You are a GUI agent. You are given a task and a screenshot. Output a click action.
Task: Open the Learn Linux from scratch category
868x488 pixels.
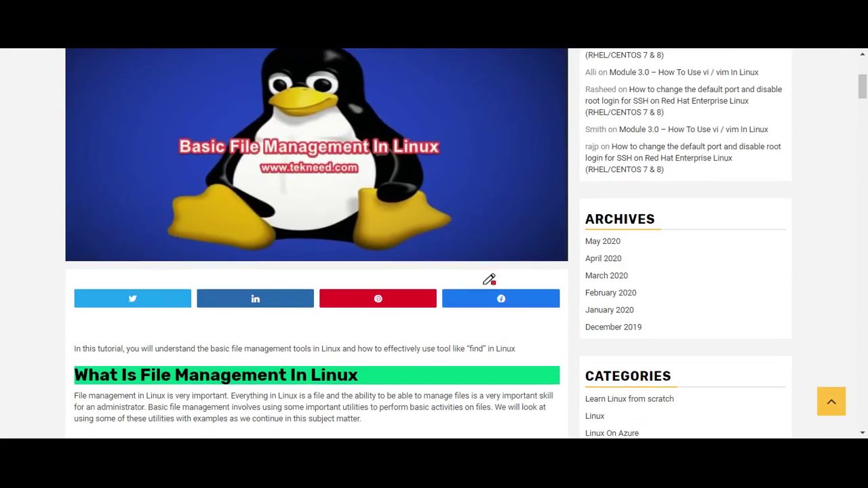(629, 399)
